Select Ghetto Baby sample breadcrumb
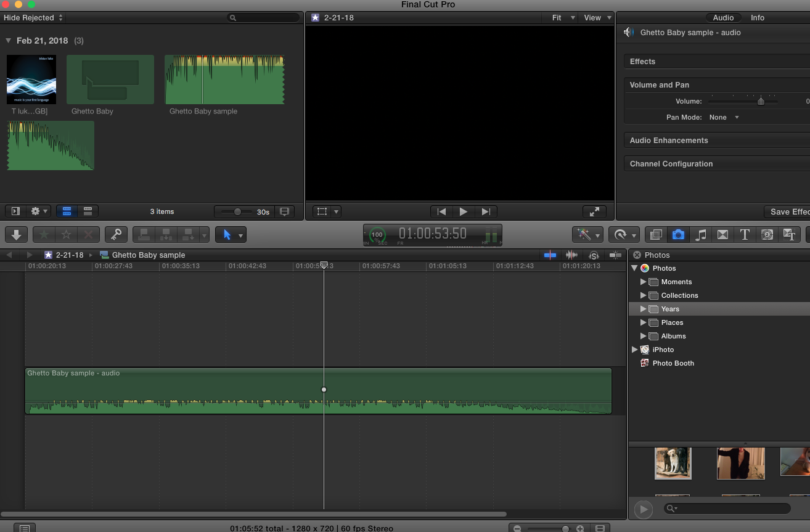 click(x=143, y=255)
